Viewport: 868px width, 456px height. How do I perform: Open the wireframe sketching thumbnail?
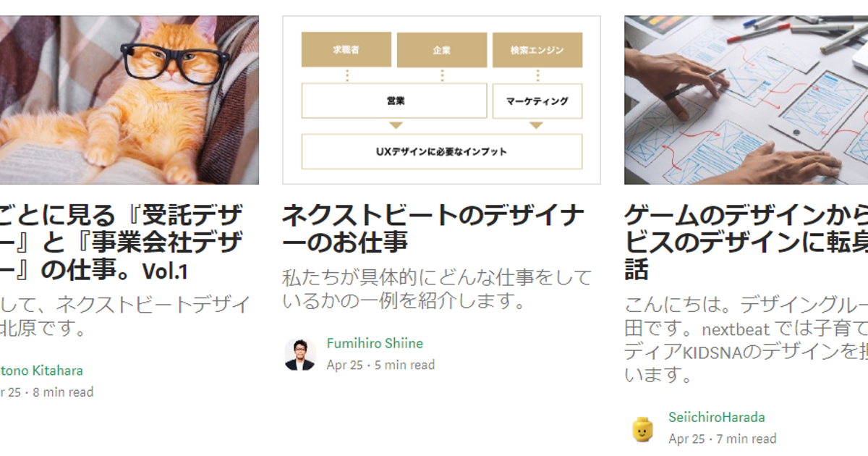pyautogui.click(x=746, y=100)
